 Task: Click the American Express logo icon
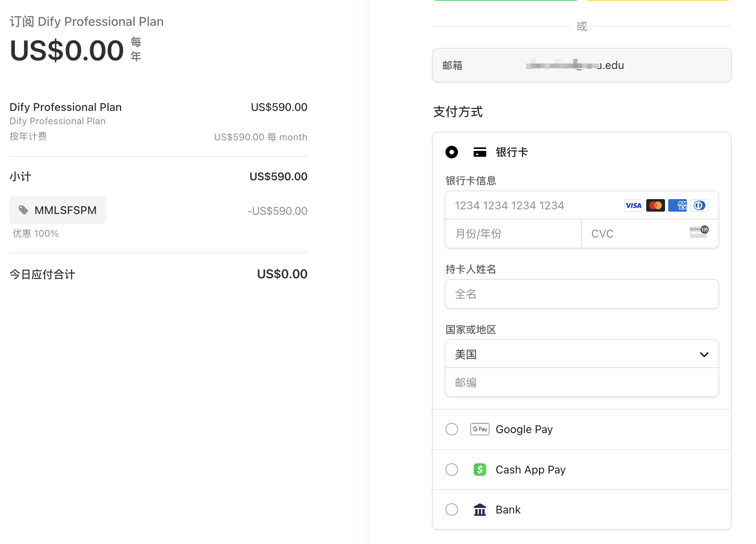[677, 205]
